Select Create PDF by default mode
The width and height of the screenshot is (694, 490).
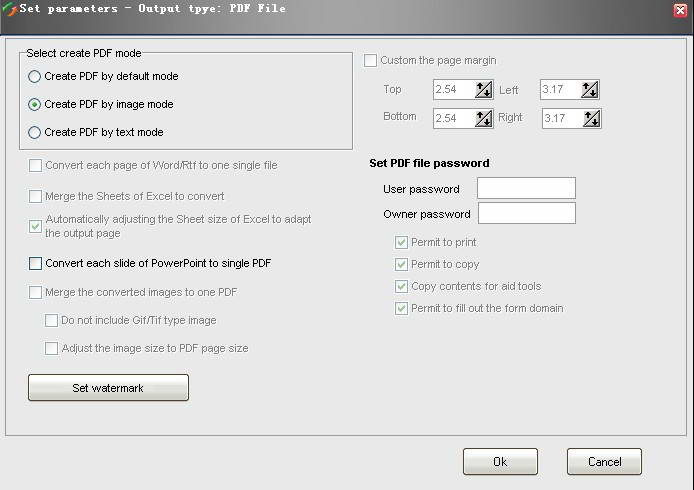pyautogui.click(x=35, y=76)
